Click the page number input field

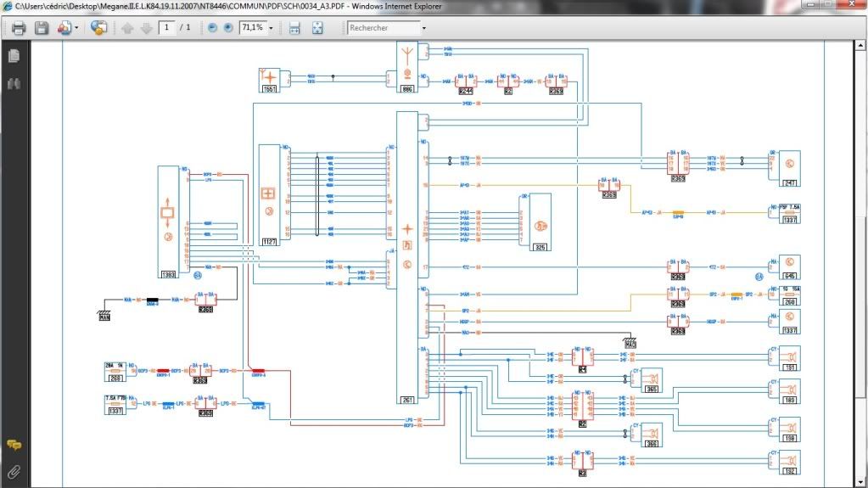pos(167,28)
